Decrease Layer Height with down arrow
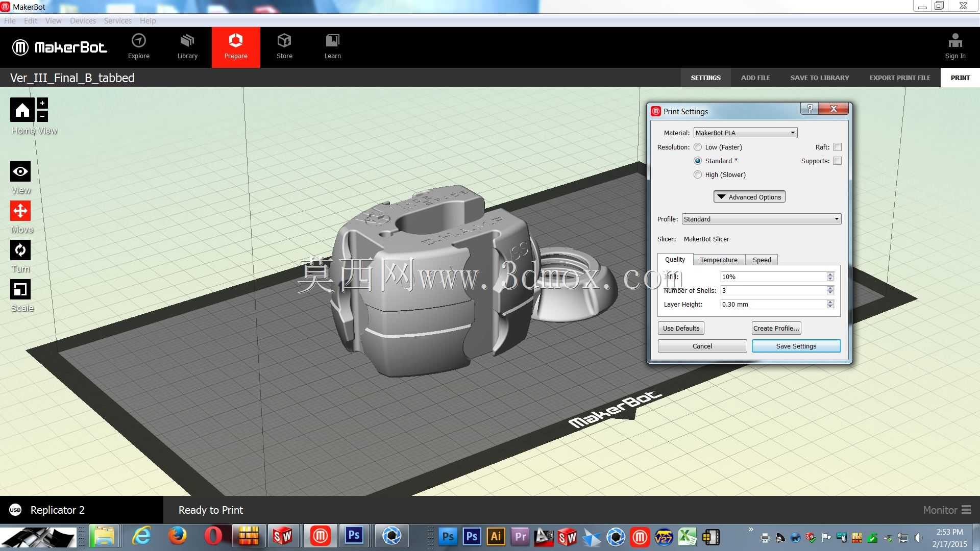 (830, 307)
